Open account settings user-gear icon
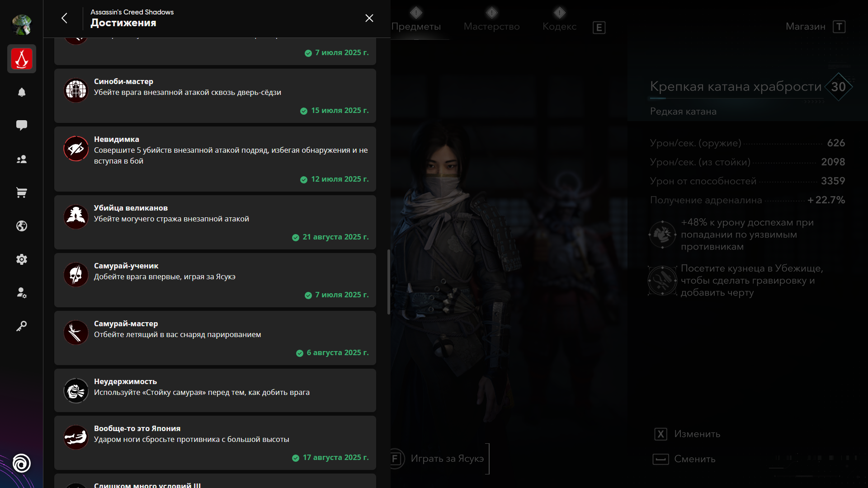Viewport: 868px width, 488px height. (22, 293)
